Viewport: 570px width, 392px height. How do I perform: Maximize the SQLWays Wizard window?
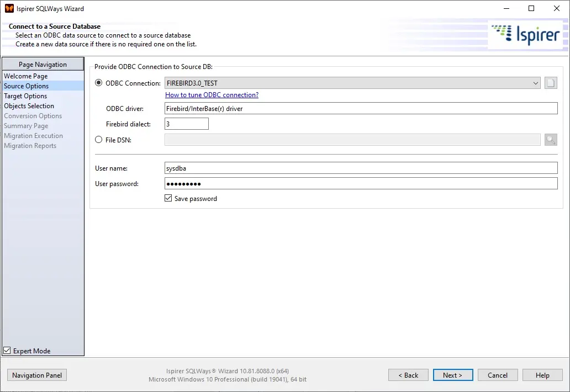tap(531, 8)
